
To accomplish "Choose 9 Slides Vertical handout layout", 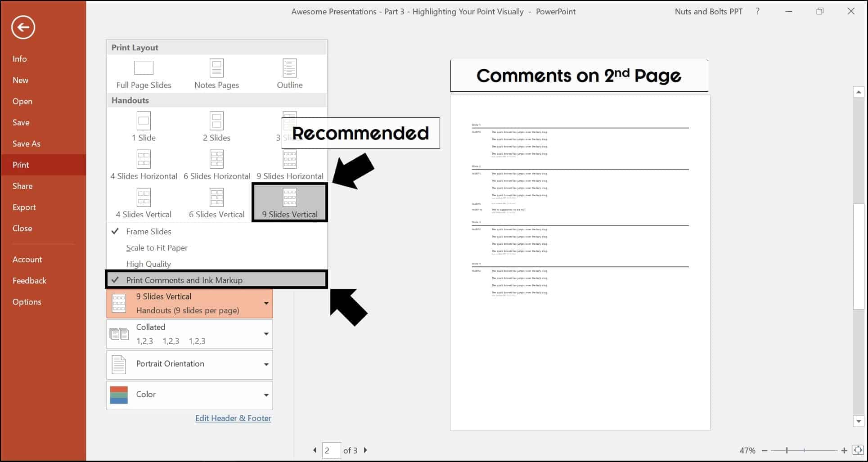I will pos(289,202).
